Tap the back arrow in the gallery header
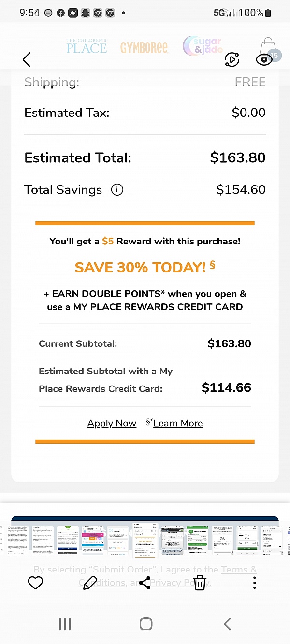Image resolution: width=290 pixels, height=644 pixels. (x=27, y=59)
